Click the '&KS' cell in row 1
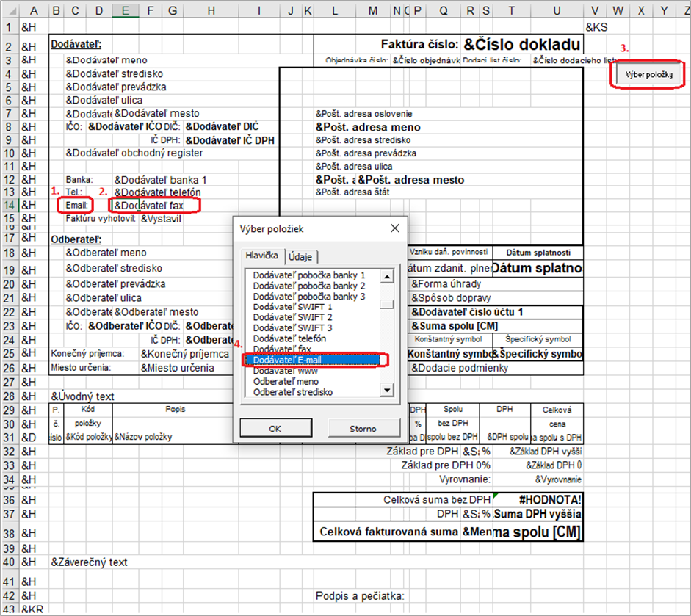 coord(596,27)
